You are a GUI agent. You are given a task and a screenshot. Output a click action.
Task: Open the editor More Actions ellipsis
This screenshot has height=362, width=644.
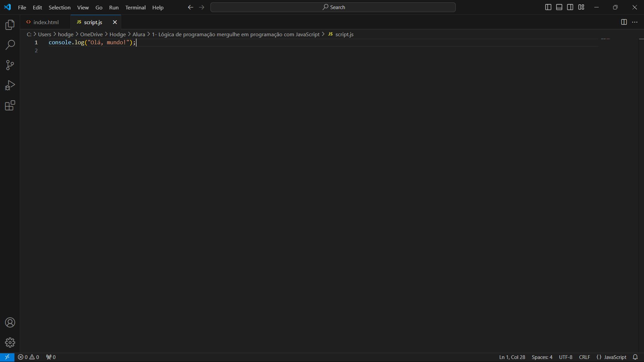[x=635, y=22]
